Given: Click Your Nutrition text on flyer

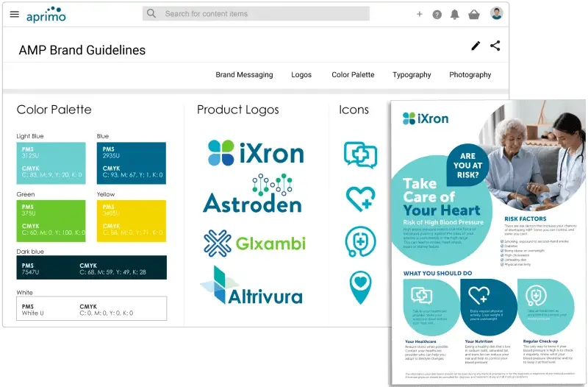Looking at the screenshot, I should point(479,341).
